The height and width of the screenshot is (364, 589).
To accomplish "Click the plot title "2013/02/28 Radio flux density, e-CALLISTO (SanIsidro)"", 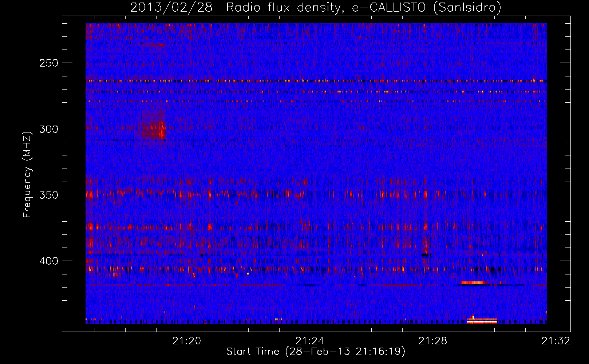I will coord(316,7).
